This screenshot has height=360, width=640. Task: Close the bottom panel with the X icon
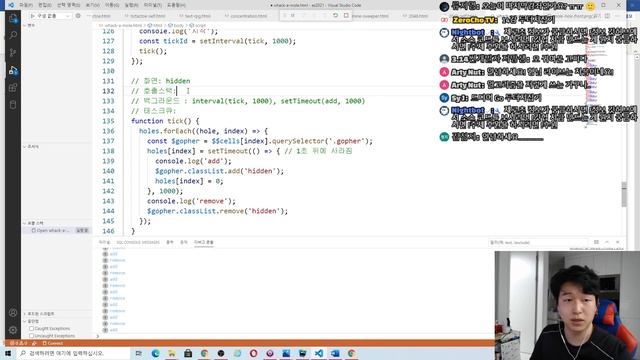tap(618, 242)
